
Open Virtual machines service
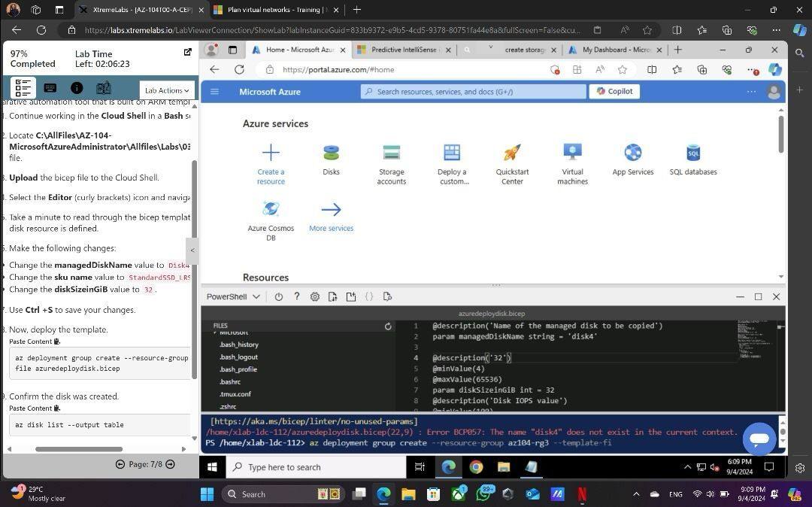572,153
